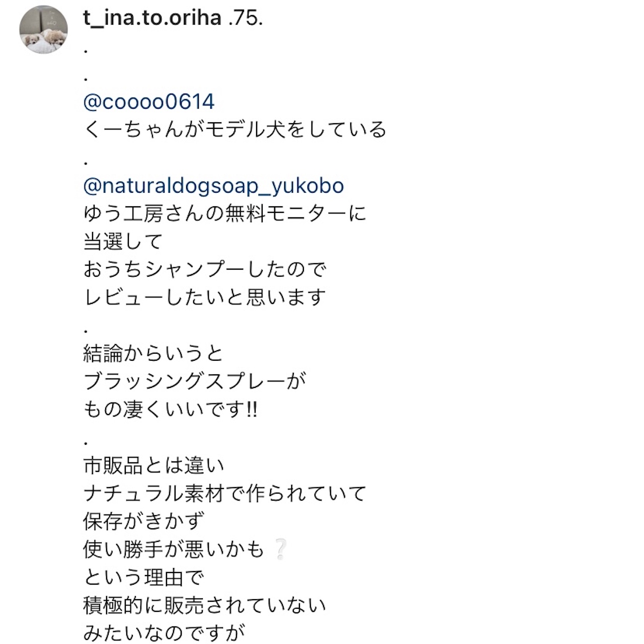Click the text "という理由で"
This screenshot has height=644, width=644.
(143, 578)
